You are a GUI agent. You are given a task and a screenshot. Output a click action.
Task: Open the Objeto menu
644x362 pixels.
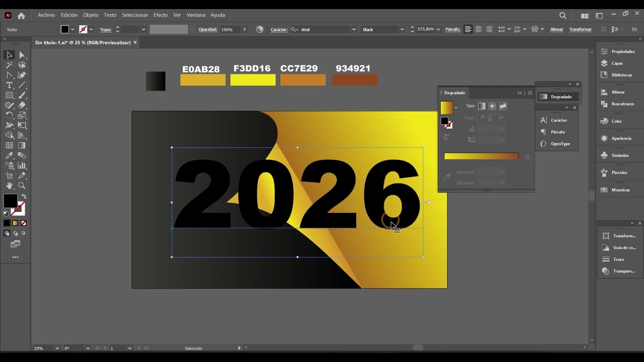[91, 15]
